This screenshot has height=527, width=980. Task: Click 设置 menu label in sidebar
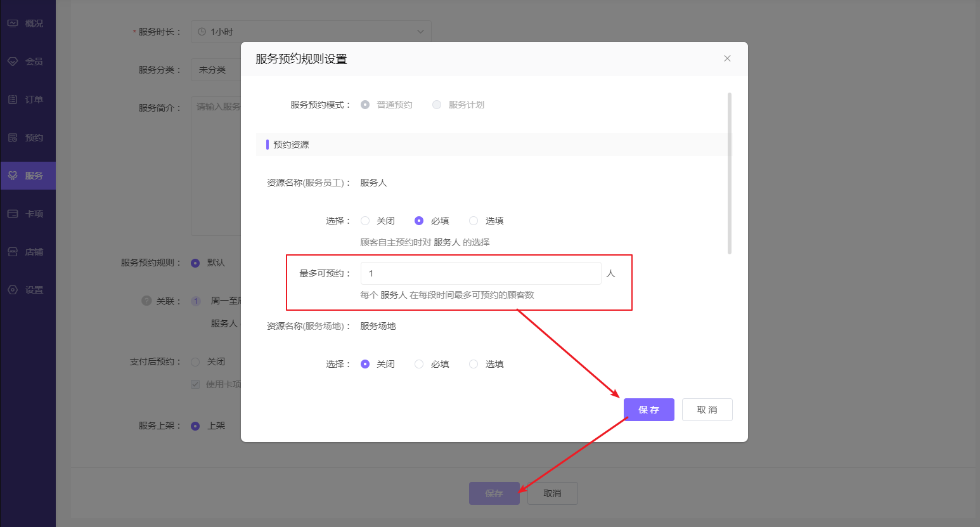34,290
